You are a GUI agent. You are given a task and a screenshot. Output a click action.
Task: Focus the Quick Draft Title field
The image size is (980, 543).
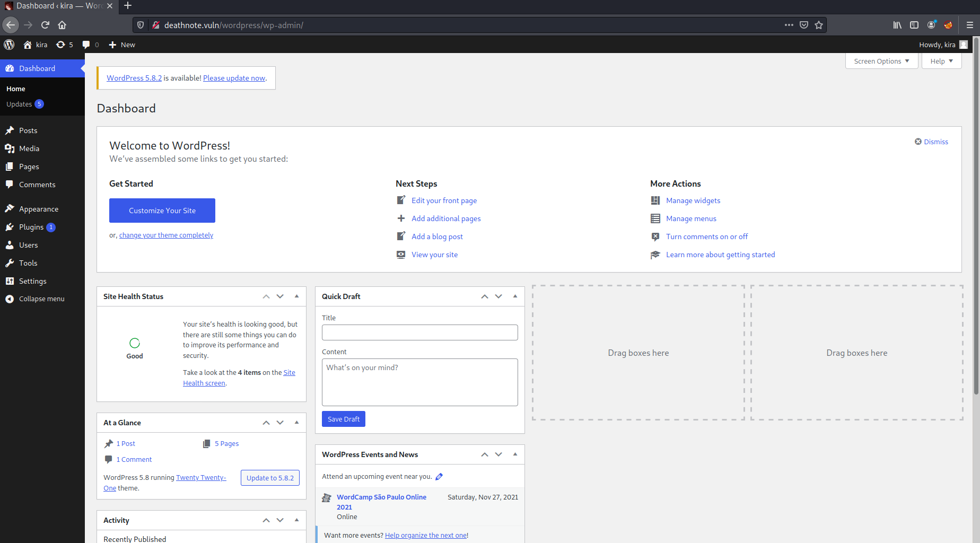pos(420,332)
